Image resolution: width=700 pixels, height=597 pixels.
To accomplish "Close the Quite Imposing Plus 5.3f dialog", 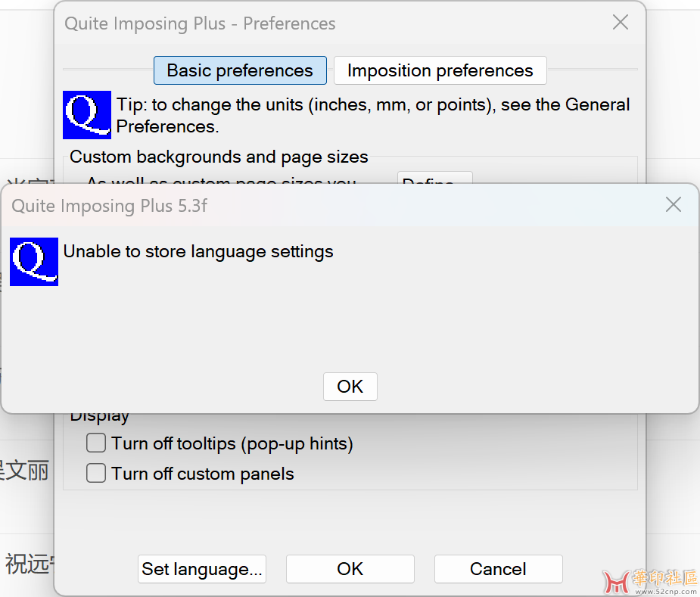I will point(674,205).
